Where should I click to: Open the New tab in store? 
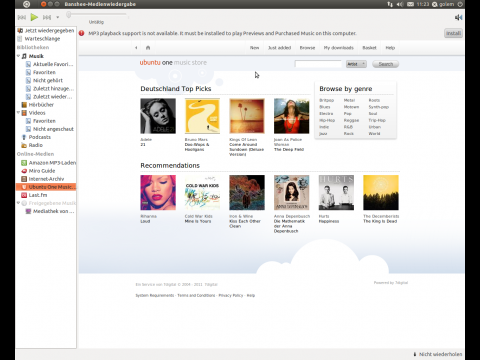click(254, 48)
